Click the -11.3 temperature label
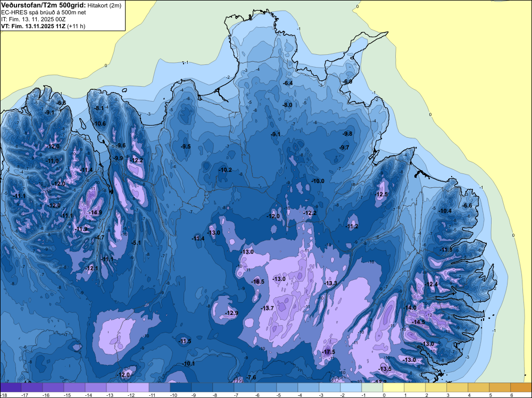Image resolution: width=532 pixels, height=398 pixels. pyautogui.click(x=446, y=250)
